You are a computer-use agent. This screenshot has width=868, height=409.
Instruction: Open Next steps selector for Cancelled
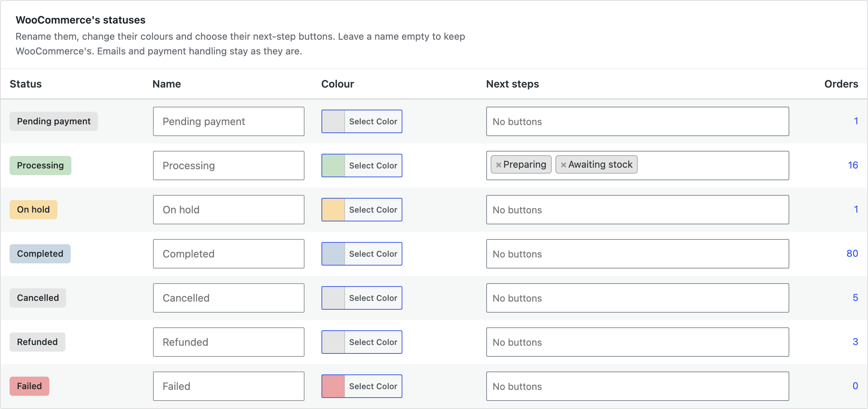tap(637, 298)
